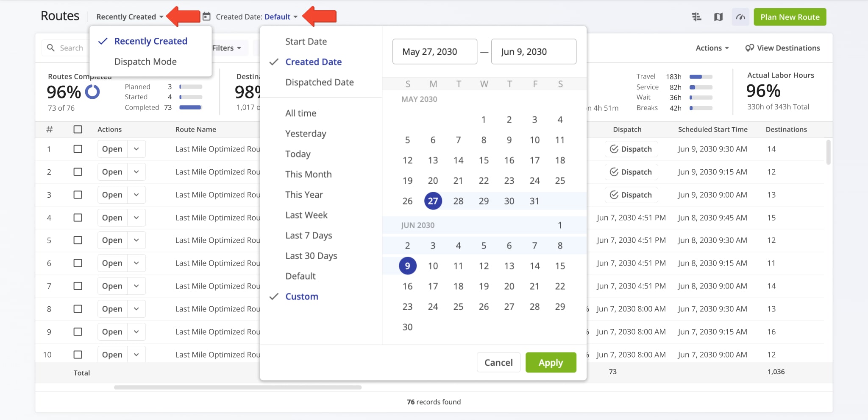Click the green Plan New Route button
This screenshot has width=868, height=420.
point(790,17)
